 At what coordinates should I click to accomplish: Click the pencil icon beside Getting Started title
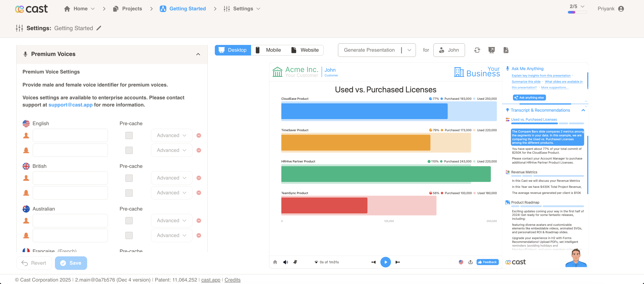99,28
